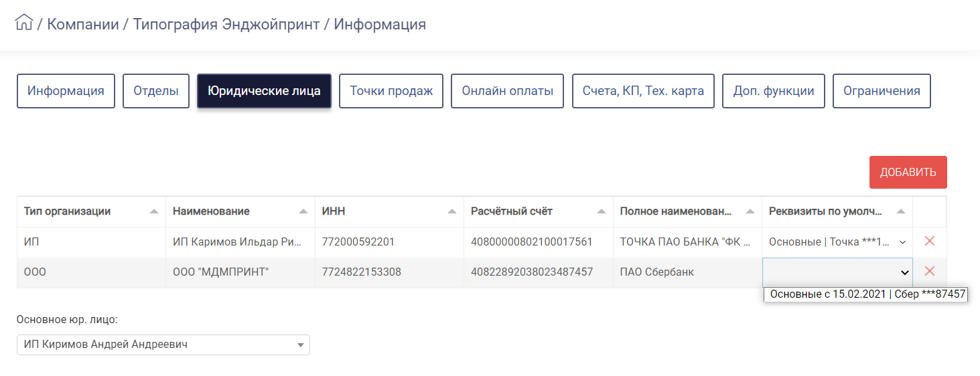This screenshot has width=980, height=376.
Task: Open Типография Энджойпринт breadcrumb link
Action: [x=226, y=25]
